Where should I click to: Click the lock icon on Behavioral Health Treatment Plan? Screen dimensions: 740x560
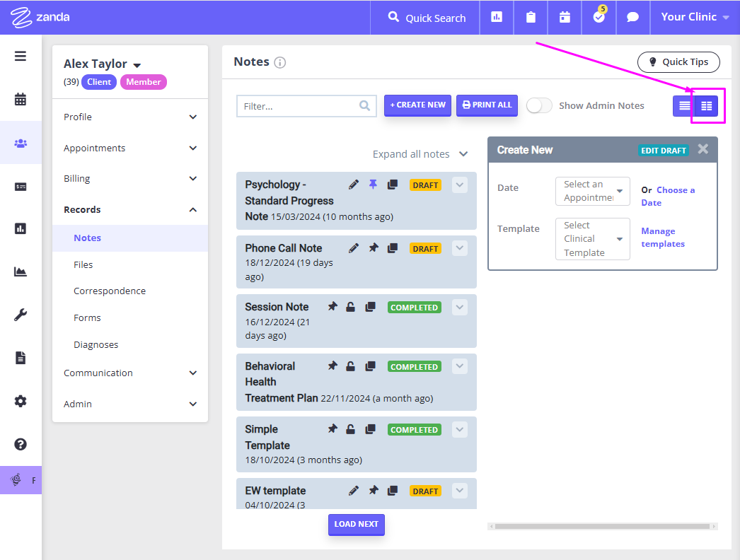pos(351,366)
